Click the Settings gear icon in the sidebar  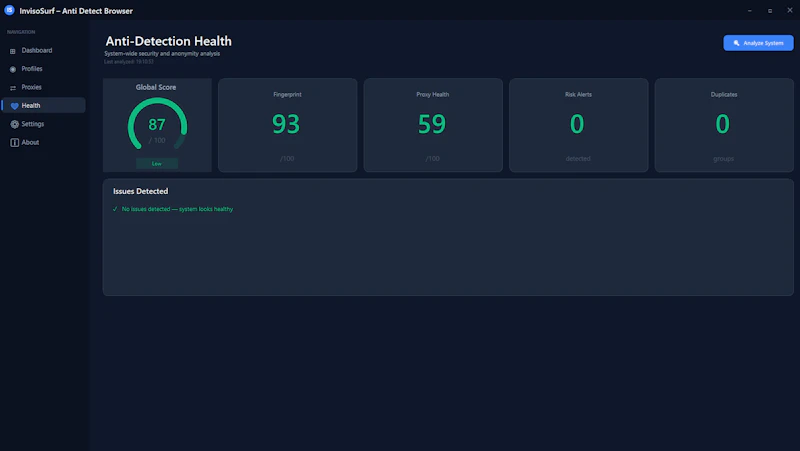[14, 124]
